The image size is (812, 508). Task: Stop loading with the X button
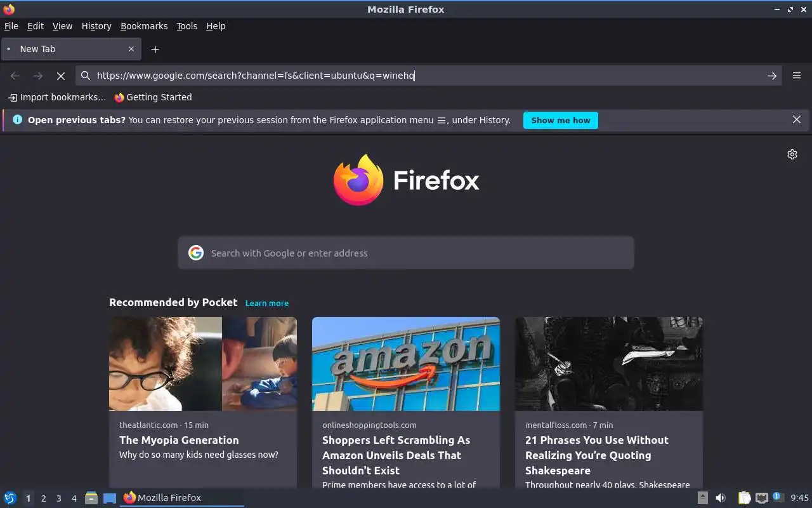(x=61, y=76)
